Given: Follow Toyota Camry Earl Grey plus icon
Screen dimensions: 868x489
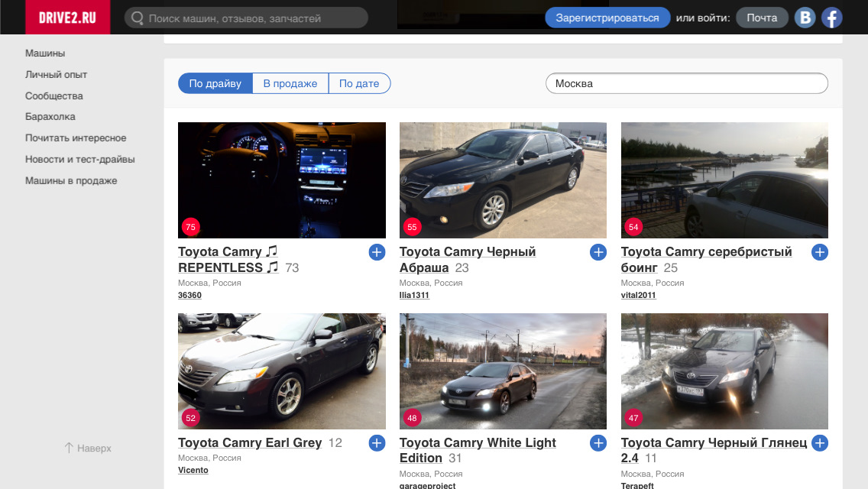Looking at the screenshot, I should [x=377, y=443].
